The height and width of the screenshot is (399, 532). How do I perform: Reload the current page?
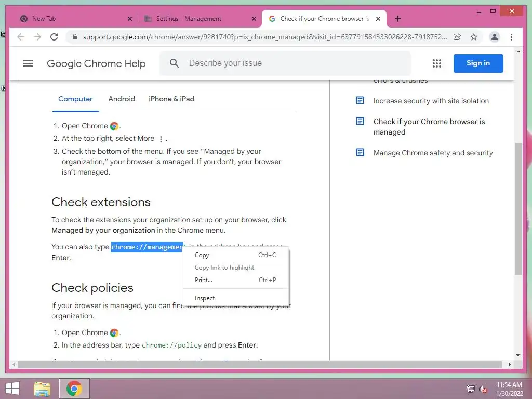54,37
